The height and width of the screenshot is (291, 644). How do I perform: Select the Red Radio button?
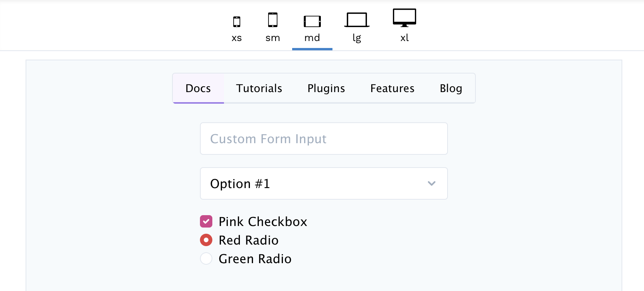pyautogui.click(x=206, y=240)
